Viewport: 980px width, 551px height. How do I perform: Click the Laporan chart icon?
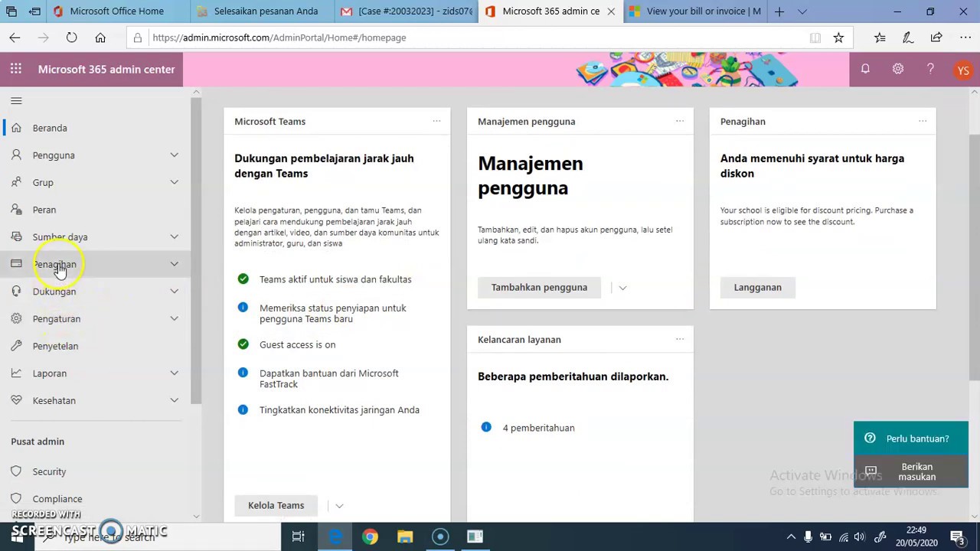coord(16,373)
